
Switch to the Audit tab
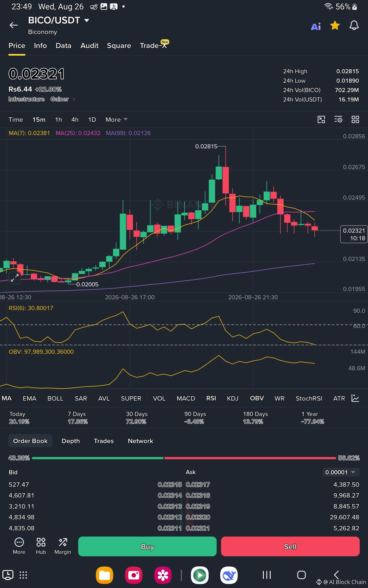coord(89,46)
